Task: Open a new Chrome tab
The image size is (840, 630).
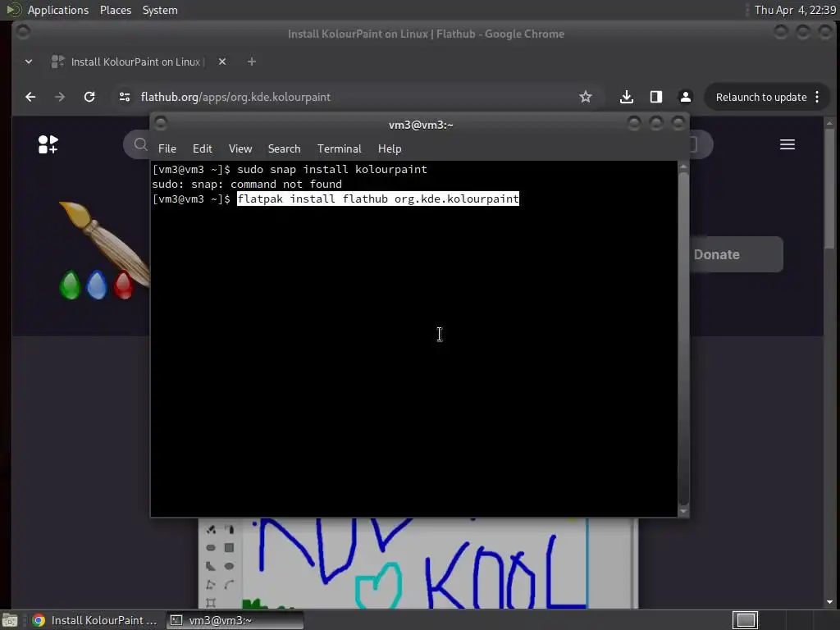Action: click(x=251, y=62)
